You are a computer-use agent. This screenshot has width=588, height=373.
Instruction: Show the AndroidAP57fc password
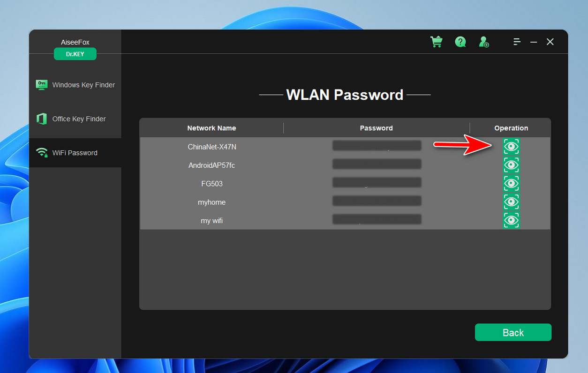point(511,165)
